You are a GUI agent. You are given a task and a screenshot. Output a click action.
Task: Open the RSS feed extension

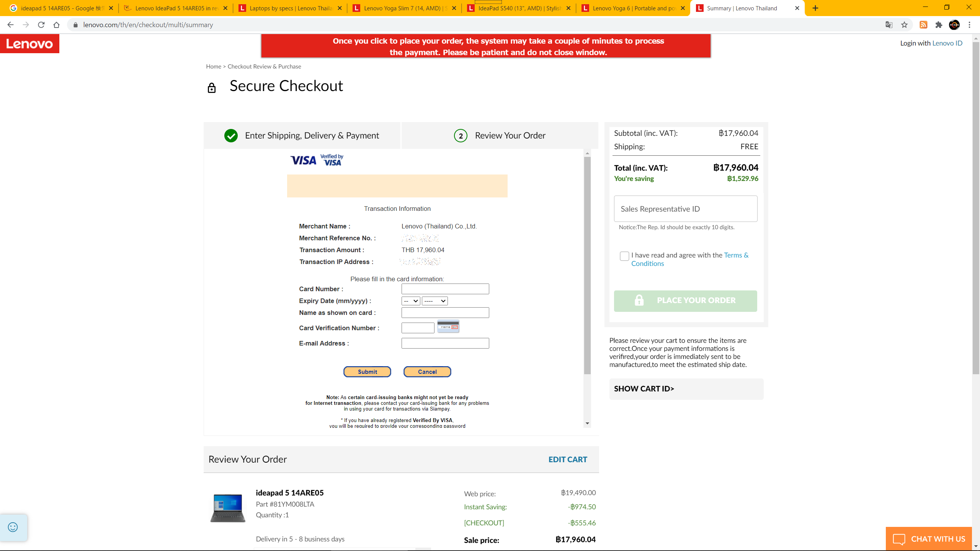pyautogui.click(x=923, y=25)
